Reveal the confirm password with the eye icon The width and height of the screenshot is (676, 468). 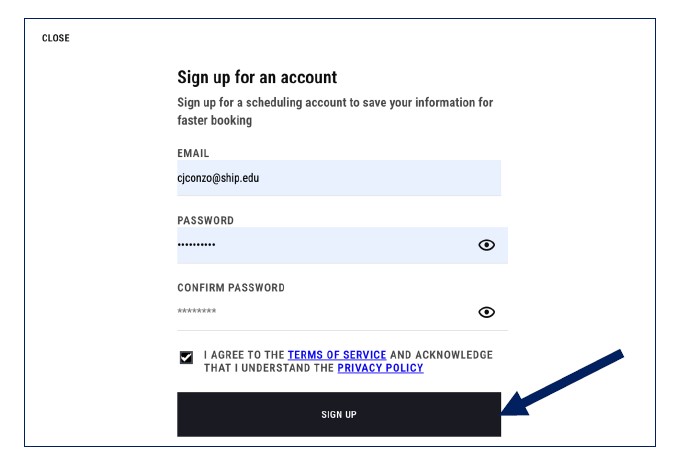[486, 312]
